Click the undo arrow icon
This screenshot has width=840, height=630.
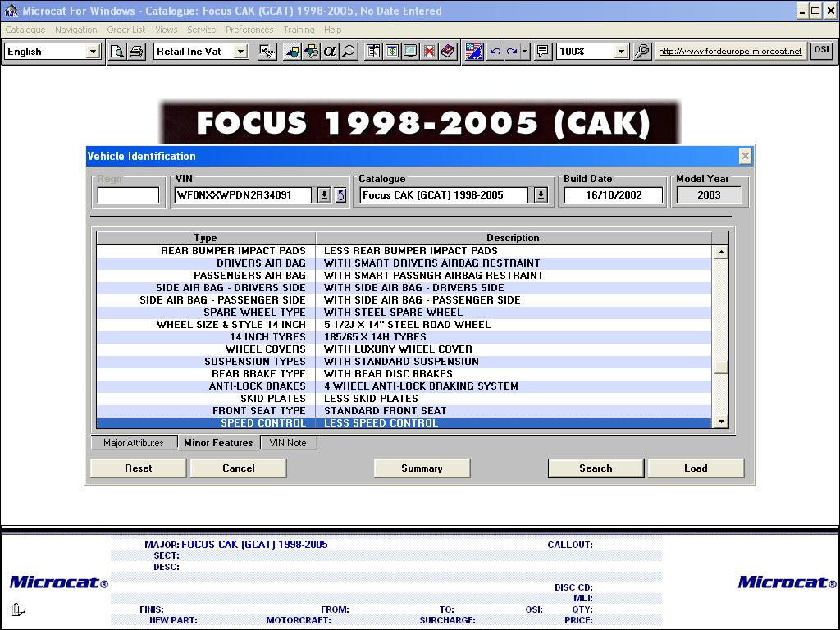(495, 51)
